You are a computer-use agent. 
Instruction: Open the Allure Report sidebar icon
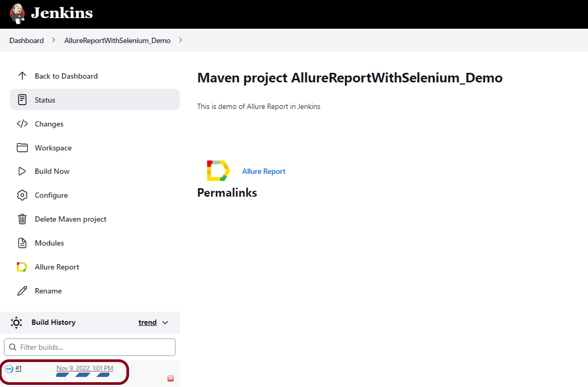coord(22,266)
